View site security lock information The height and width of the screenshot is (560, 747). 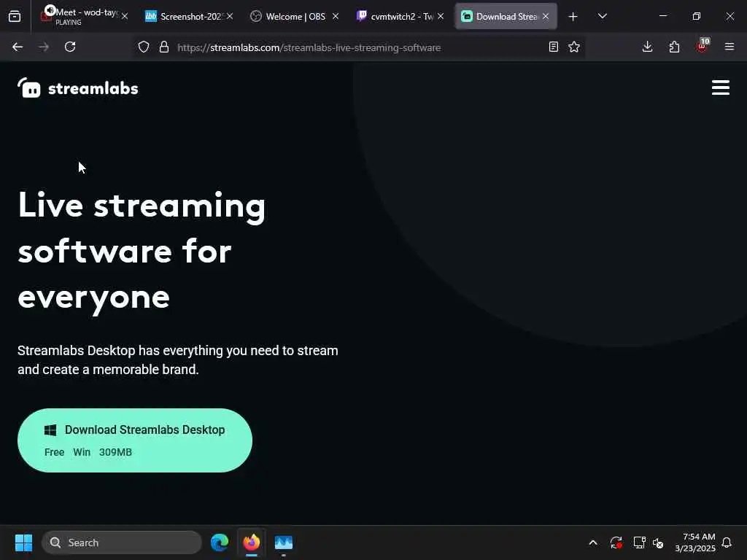pos(164,47)
